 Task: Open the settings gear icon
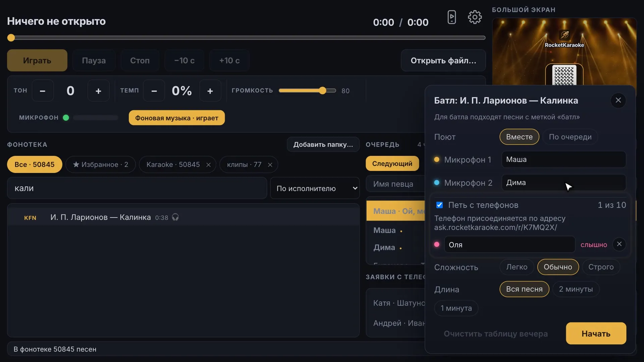coord(475,17)
